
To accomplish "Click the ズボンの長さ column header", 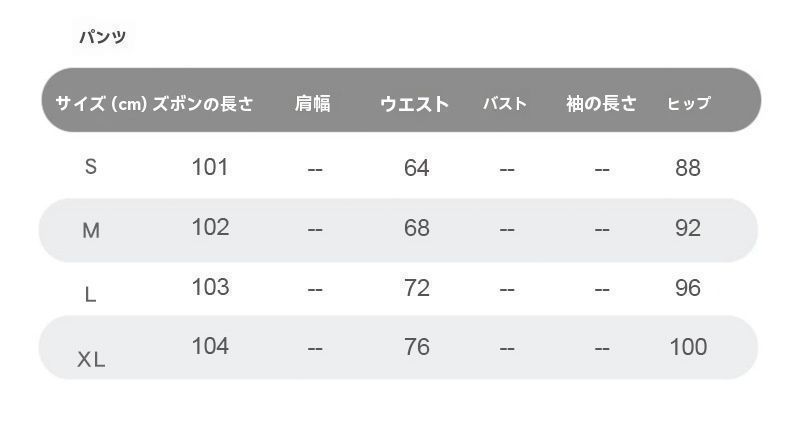I will 203,103.
